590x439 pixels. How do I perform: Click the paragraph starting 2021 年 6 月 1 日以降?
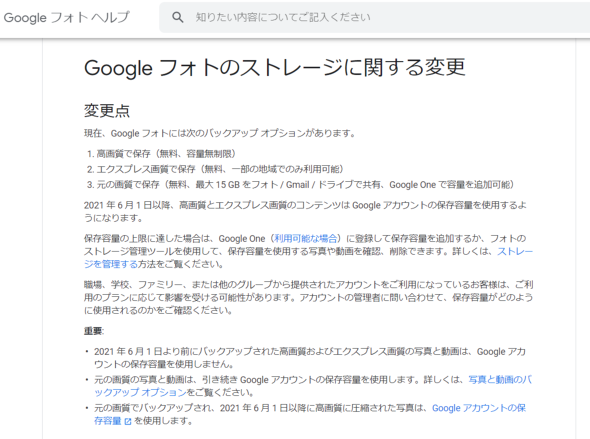pyautogui.click(x=305, y=211)
